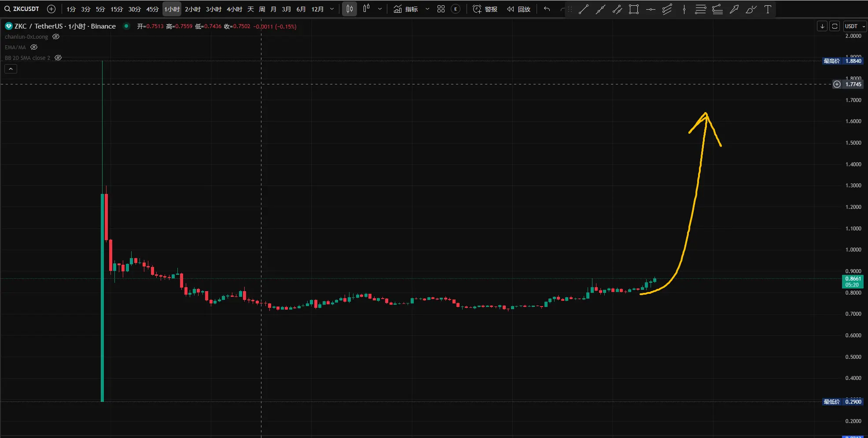Select the rectangle drawing tool
Viewport: 868px width, 438px height.
[x=634, y=9]
